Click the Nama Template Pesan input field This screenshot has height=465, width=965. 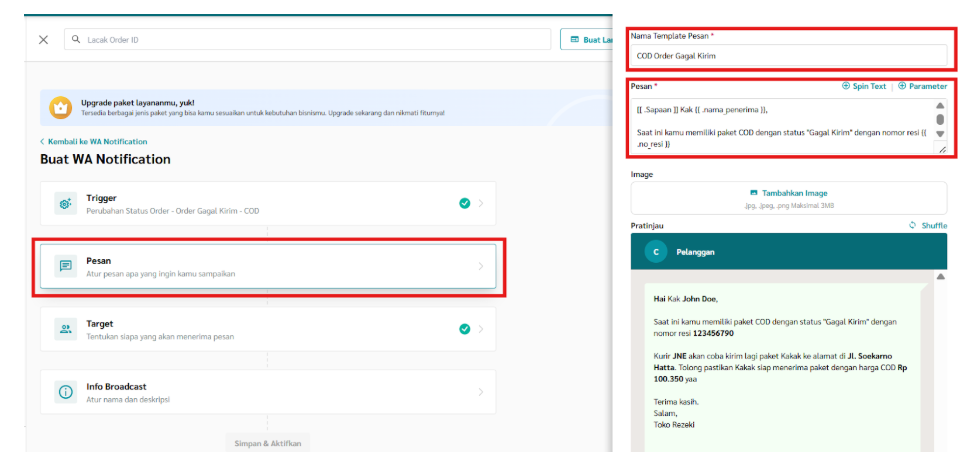pos(788,56)
